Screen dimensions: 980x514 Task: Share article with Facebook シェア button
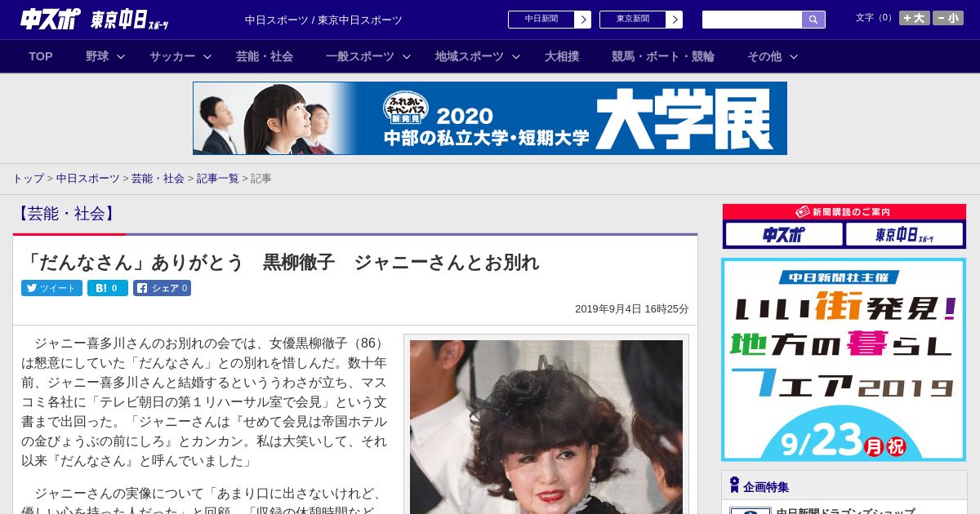coord(162,288)
